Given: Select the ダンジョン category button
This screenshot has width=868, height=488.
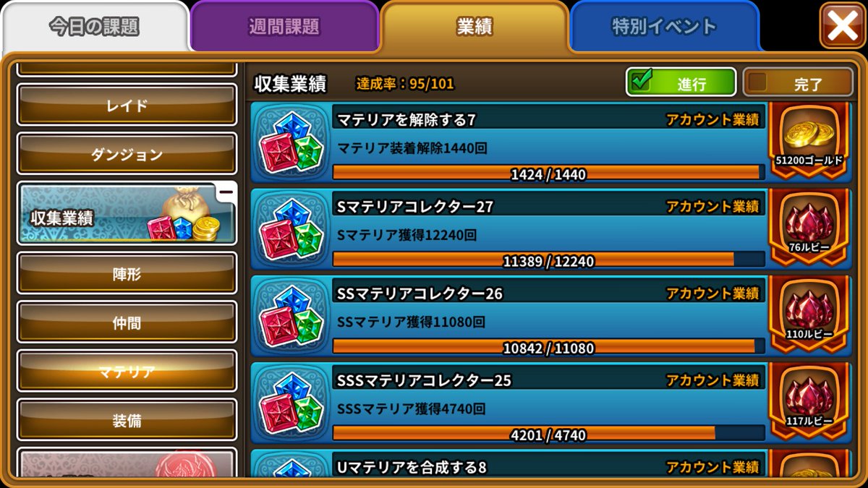Looking at the screenshot, I should pyautogui.click(x=127, y=154).
